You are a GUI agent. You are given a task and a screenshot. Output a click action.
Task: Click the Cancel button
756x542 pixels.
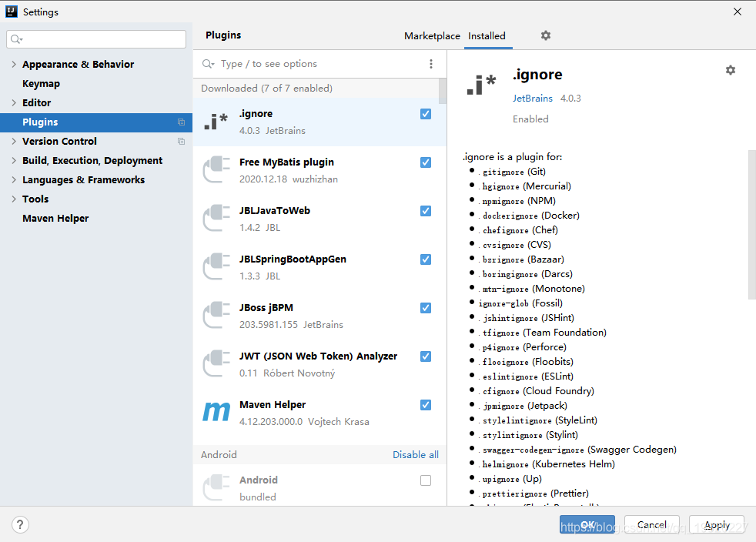pos(652,524)
